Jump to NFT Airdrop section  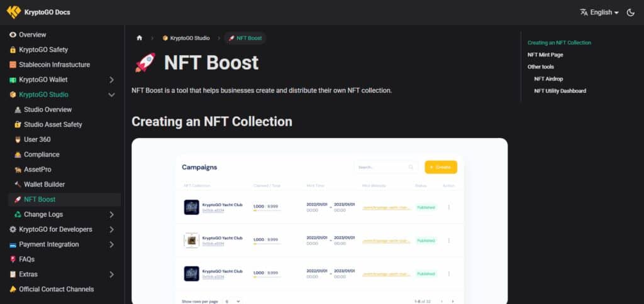(x=548, y=79)
